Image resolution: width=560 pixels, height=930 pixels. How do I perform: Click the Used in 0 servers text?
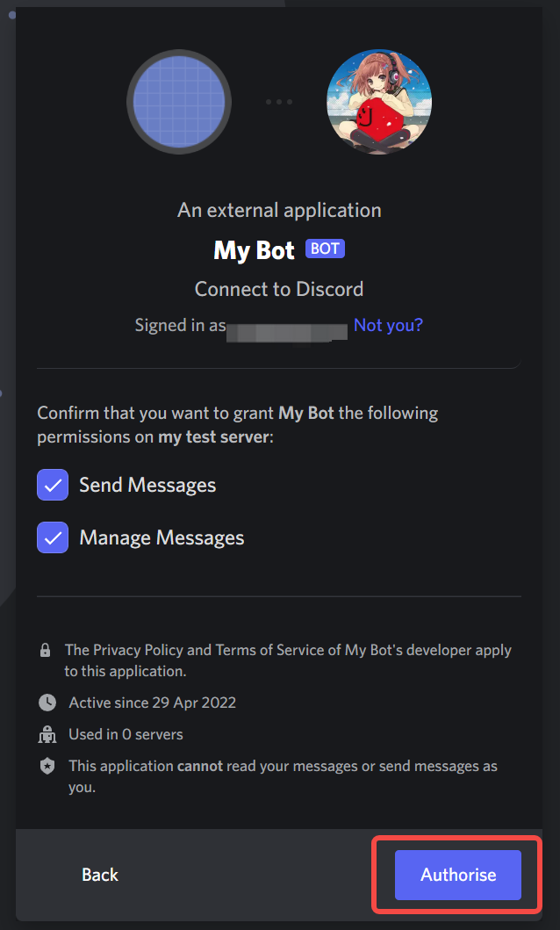click(126, 734)
